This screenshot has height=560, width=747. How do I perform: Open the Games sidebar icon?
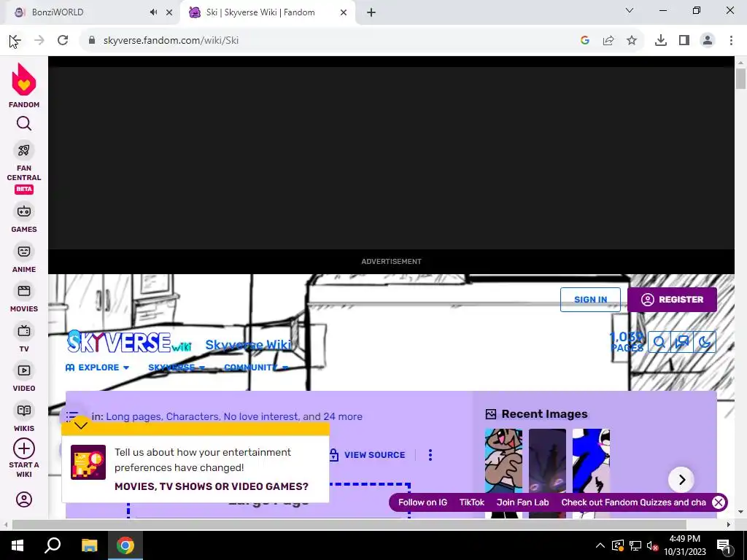pos(24,211)
